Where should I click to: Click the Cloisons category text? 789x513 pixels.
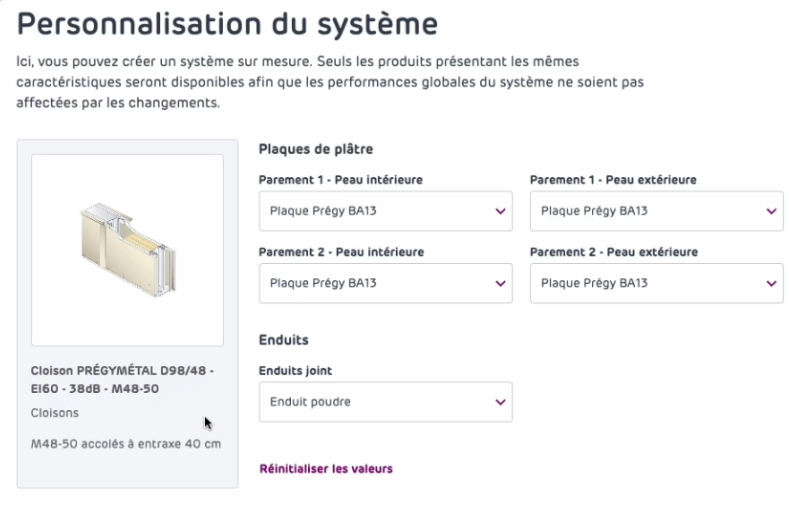coord(54,412)
